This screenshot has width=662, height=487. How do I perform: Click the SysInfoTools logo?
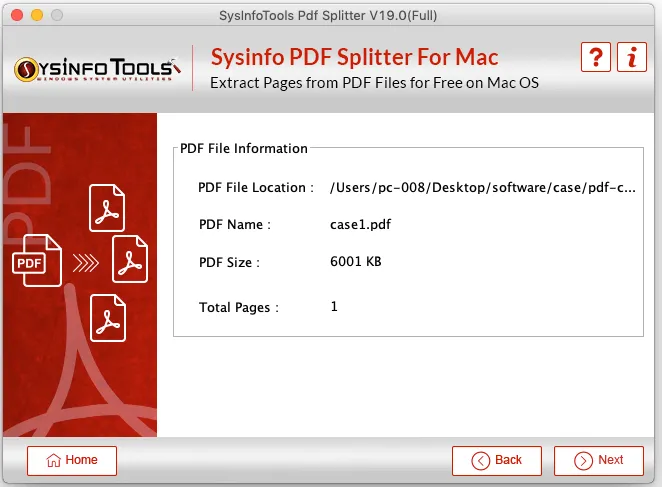[x=98, y=69]
